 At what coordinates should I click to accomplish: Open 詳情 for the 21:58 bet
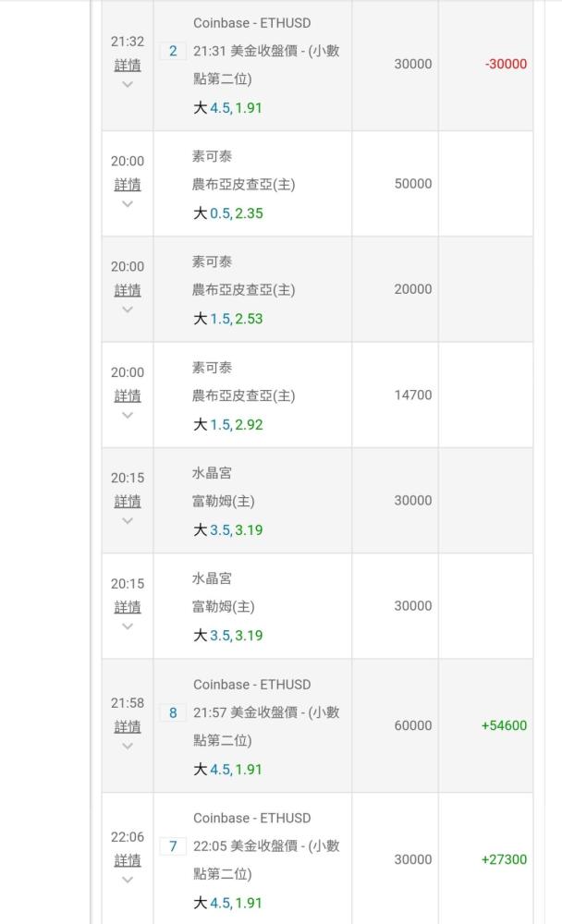coord(128,726)
